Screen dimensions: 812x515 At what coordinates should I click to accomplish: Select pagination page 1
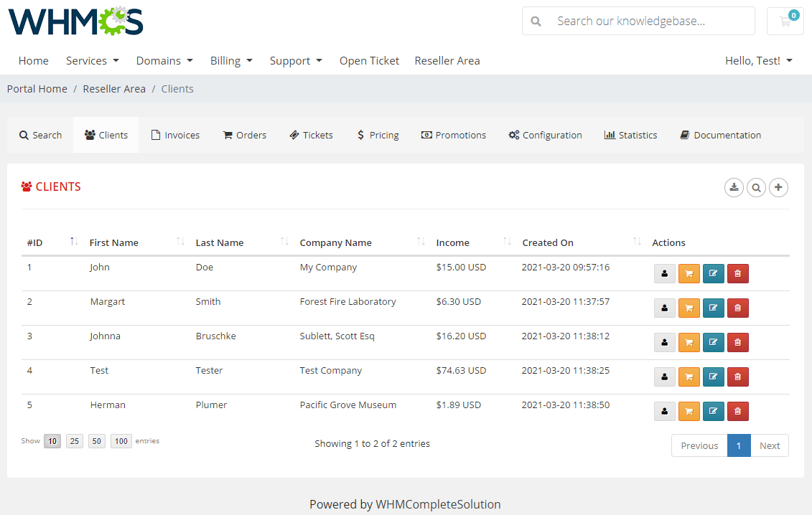[x=739, y=445]
